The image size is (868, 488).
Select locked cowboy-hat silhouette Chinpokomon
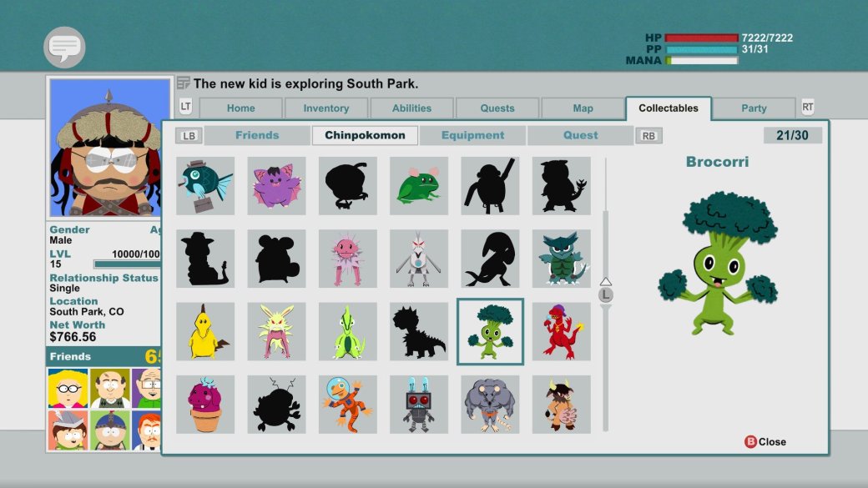click(x=205, y=259)
